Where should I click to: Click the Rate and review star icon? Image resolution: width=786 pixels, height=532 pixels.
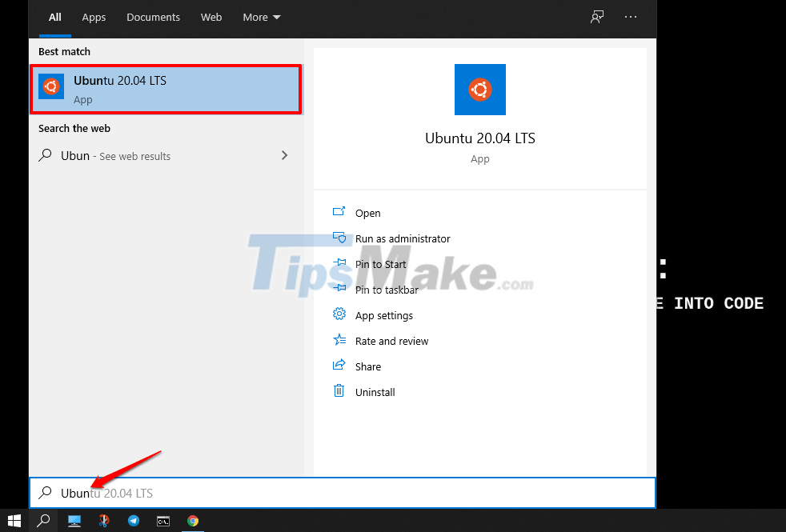point(339,341)
